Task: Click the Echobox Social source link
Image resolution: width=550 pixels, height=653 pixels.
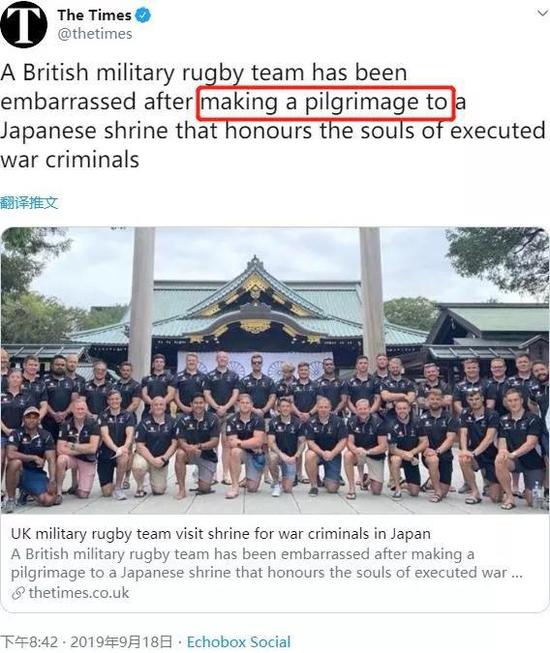Action: tap(239, 642)
